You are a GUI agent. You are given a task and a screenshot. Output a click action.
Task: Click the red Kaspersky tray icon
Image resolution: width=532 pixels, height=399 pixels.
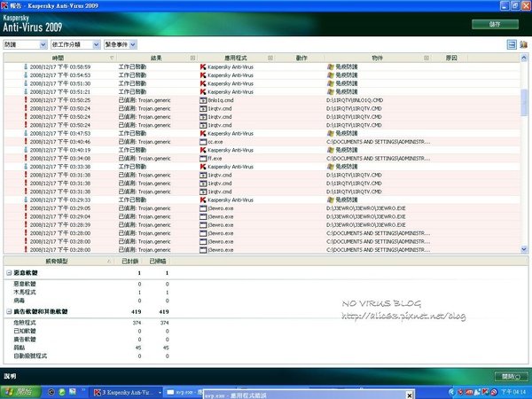click(x=485, y=392)
